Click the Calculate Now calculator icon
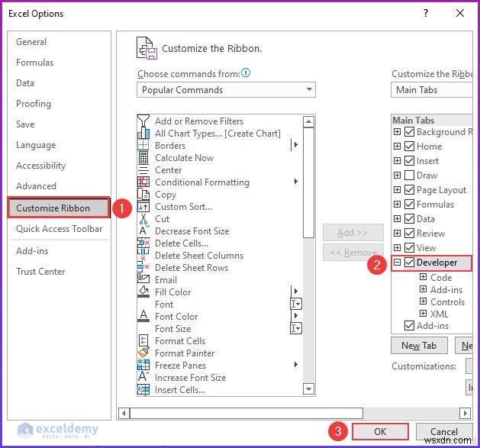This screenshot has height=448, width=480. (143, 157)
